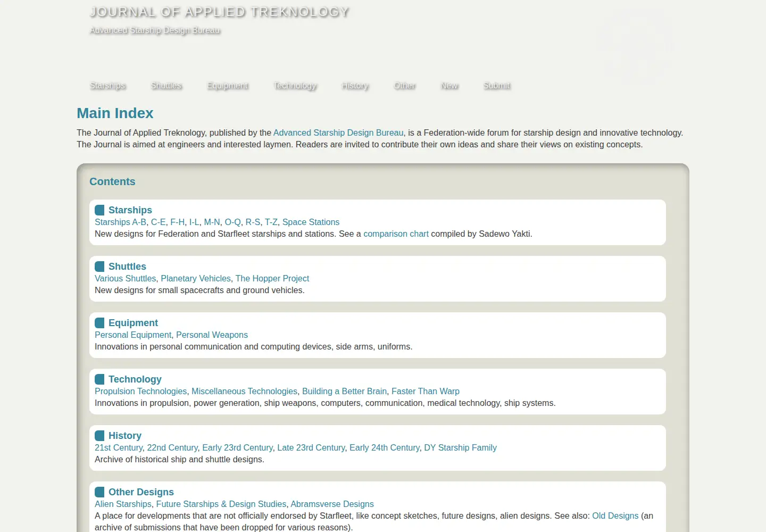The image size is (766, 532).
Task: Click the Other Designs section heading
Action: pos(141,492)
